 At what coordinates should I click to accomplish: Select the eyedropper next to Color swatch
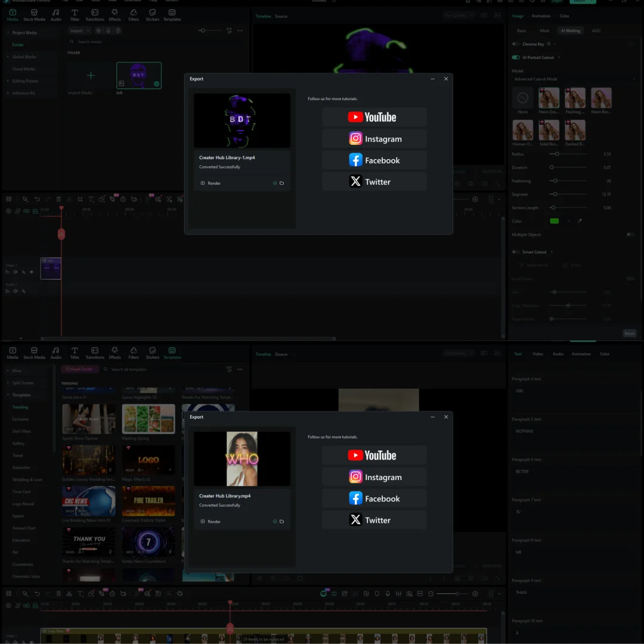580,221
